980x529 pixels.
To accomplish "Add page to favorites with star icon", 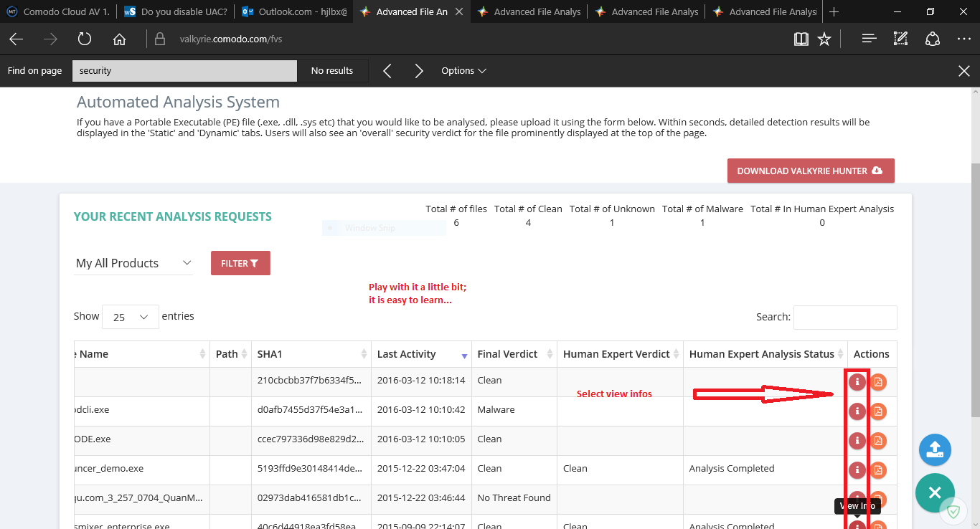I will [824, 39].
